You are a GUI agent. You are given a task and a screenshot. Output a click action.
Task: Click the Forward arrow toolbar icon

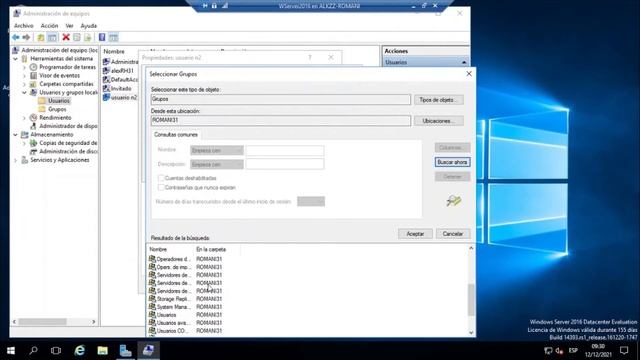(x=26, y=38)
